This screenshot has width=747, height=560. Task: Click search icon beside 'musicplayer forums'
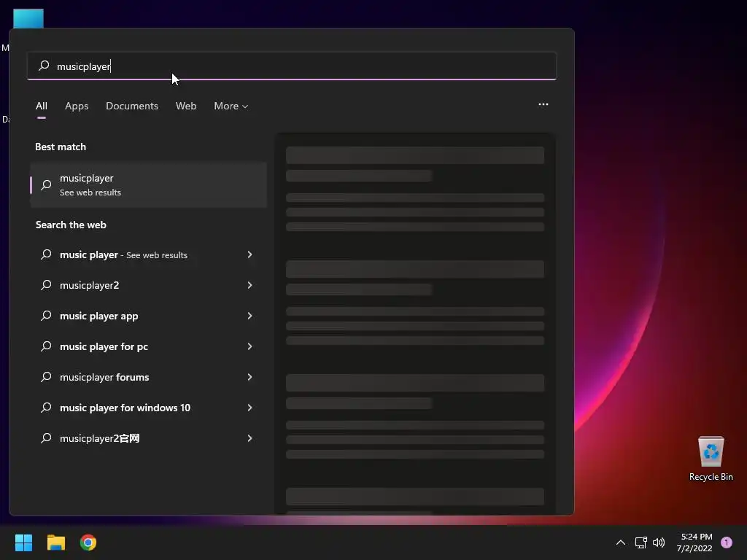pyautogui.click(x=46, y=377)
